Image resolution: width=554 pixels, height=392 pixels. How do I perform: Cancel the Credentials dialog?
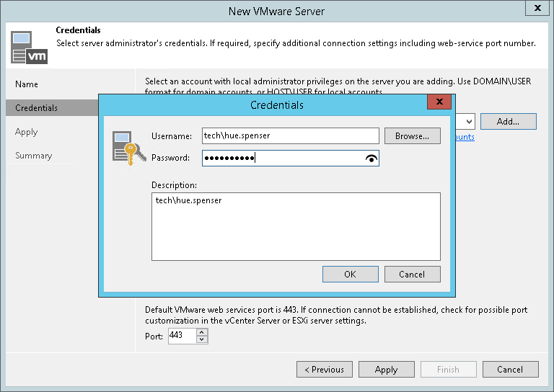[x=413, y=274]
